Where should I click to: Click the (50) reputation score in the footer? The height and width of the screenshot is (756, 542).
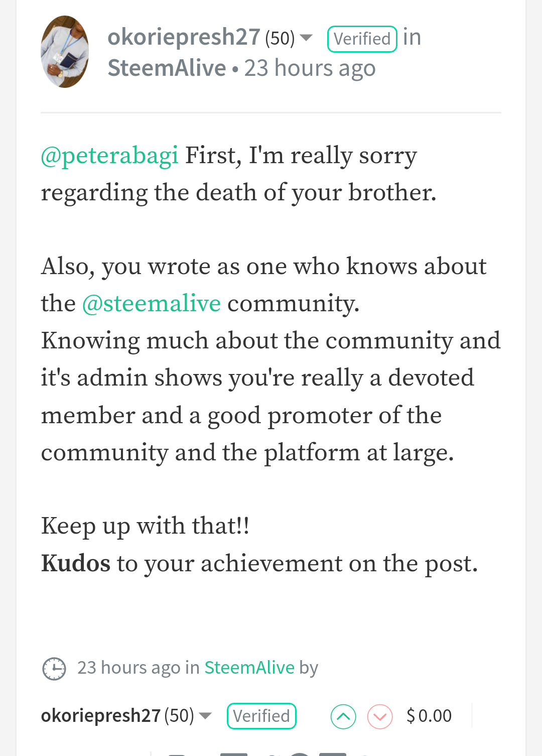coord(179,716)
